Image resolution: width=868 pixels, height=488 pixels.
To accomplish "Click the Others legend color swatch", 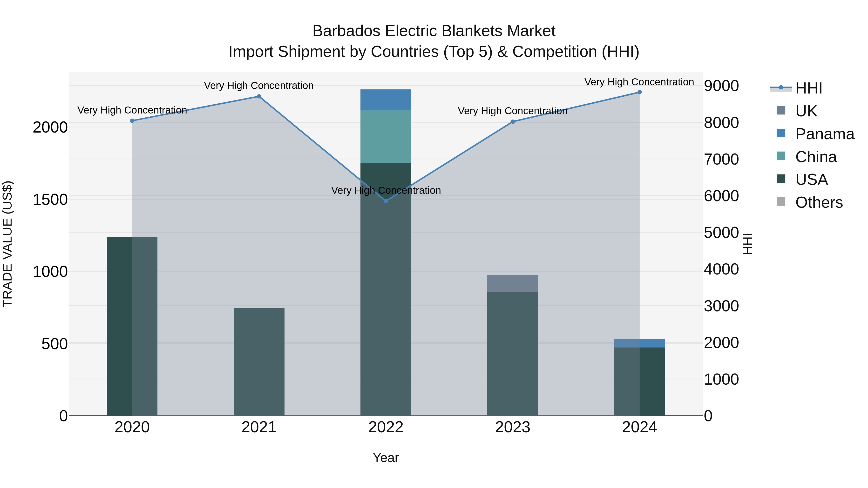I will point(781,202).
